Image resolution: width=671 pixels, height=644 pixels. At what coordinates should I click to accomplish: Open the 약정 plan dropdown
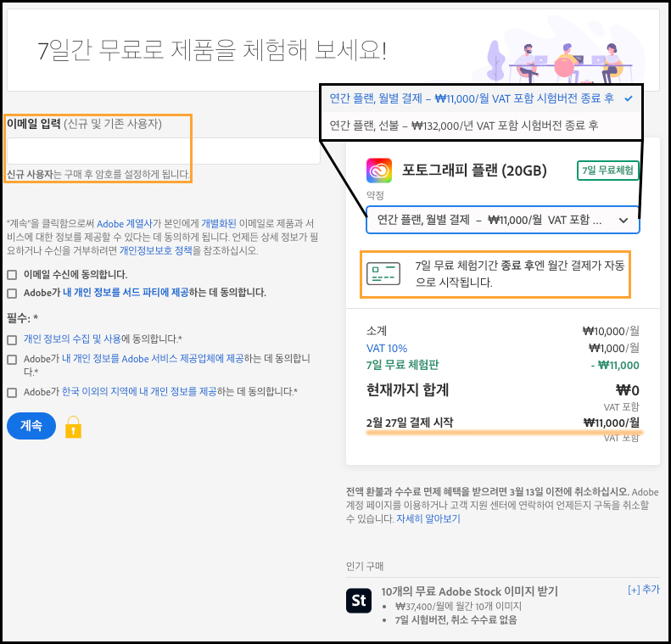click(503, 221)
